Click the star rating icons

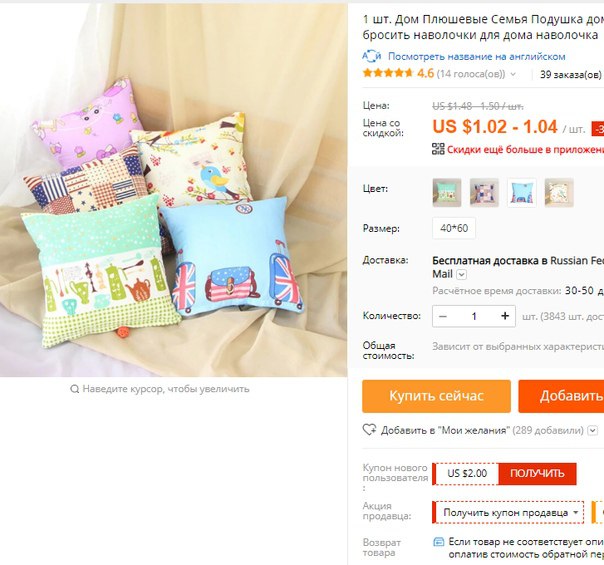pyautogui.click(x=388, y=73)
